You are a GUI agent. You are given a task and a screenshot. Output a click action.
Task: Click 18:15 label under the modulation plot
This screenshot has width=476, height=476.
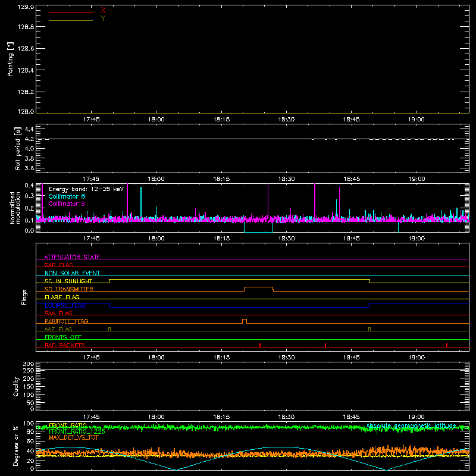coord(221,239)
